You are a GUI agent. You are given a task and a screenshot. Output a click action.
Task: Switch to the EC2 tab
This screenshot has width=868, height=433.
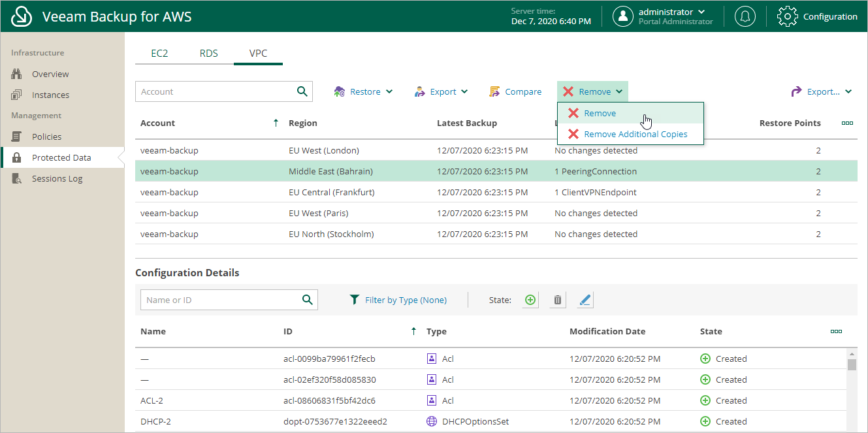click(159, 54)
